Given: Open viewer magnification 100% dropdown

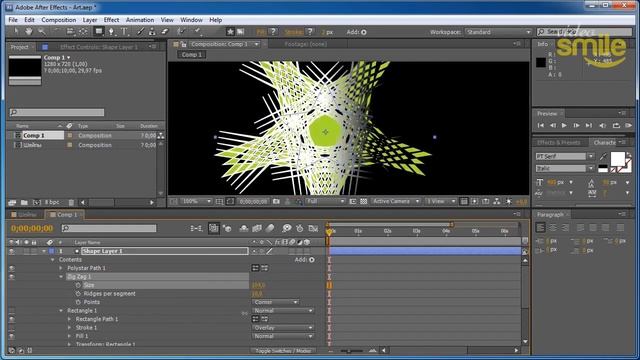Looking at the screenshot, I should [x=197, y=201].
